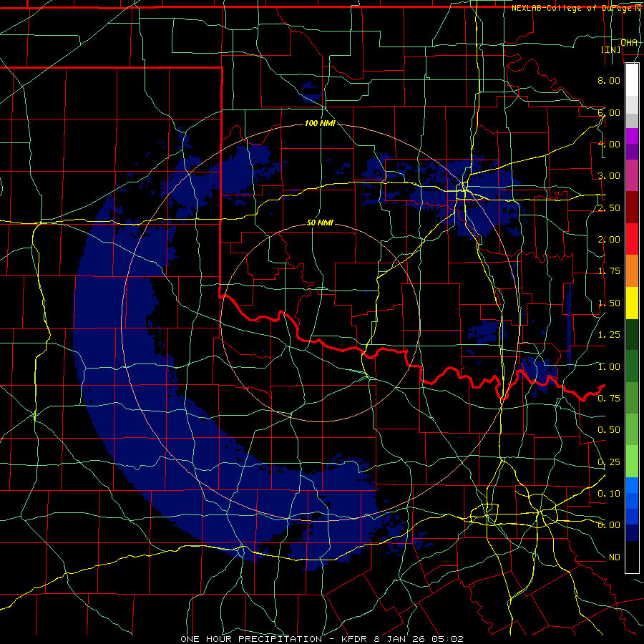The image size is (644, 644).
Task: Pick the dark green 1.25 legend band
Action: click(x=632, y=334)
